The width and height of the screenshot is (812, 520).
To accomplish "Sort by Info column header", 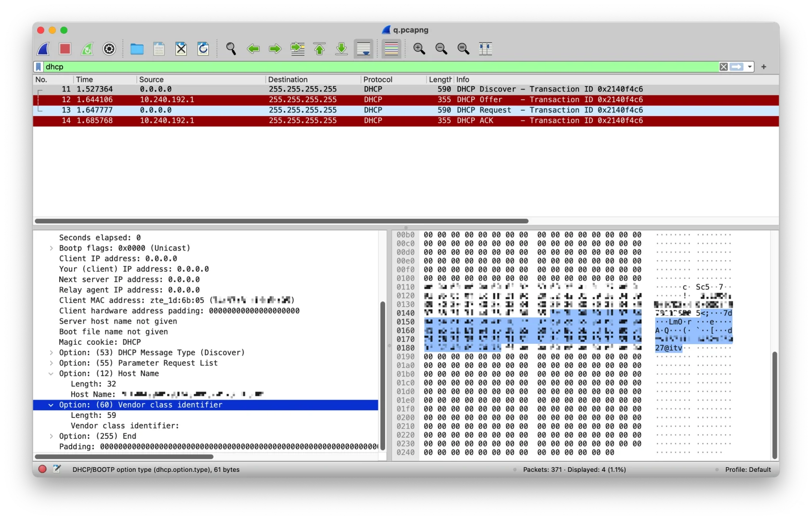I will point(616,79).
